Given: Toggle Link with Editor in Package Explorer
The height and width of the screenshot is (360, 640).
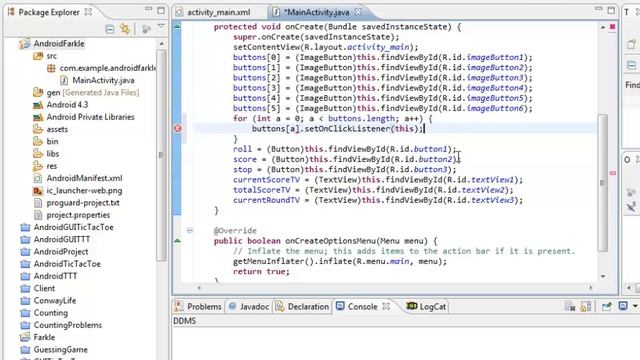Looking at the screenshot, I should [125, 29].
